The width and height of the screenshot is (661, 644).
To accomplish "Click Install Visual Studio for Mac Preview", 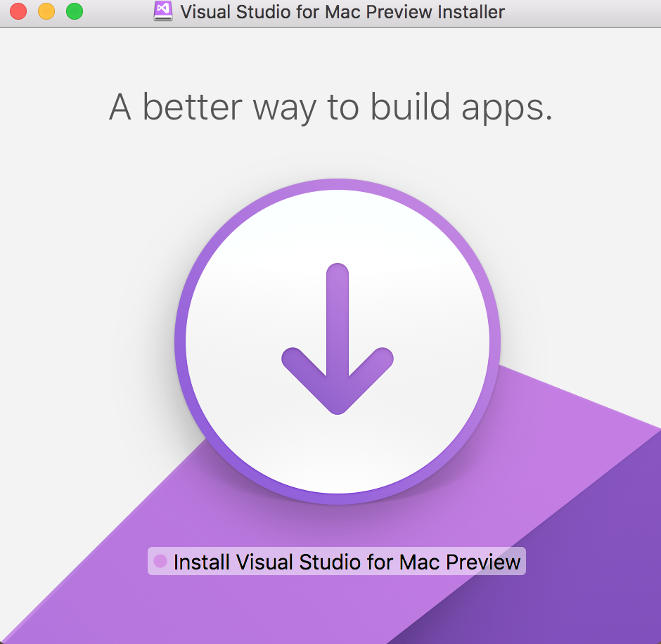I will (337, 561).
